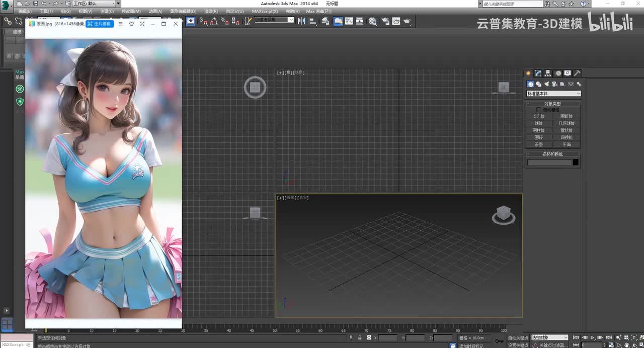Create a 长方体 box primitive
644x348 pixels.
[539, 116]
